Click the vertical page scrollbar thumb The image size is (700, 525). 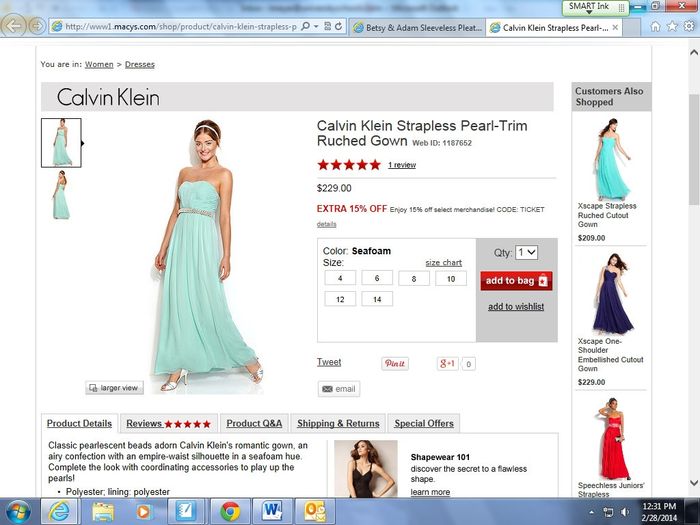(x=694, y=150)
